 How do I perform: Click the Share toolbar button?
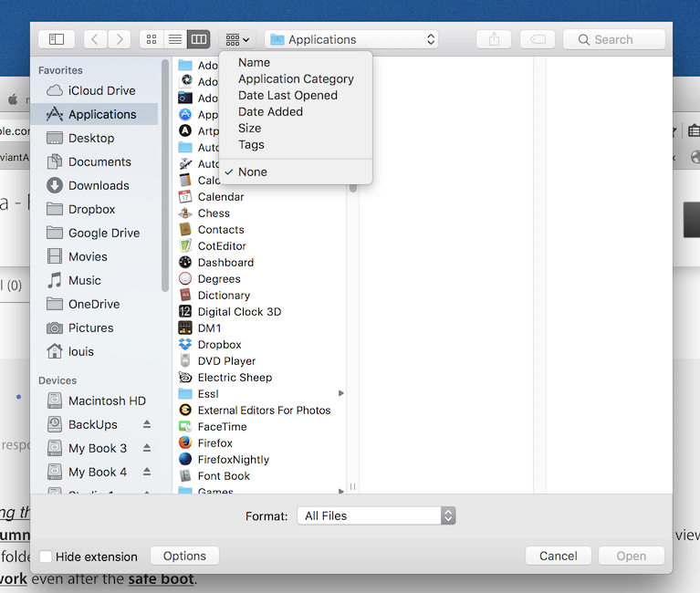point(494,39)
